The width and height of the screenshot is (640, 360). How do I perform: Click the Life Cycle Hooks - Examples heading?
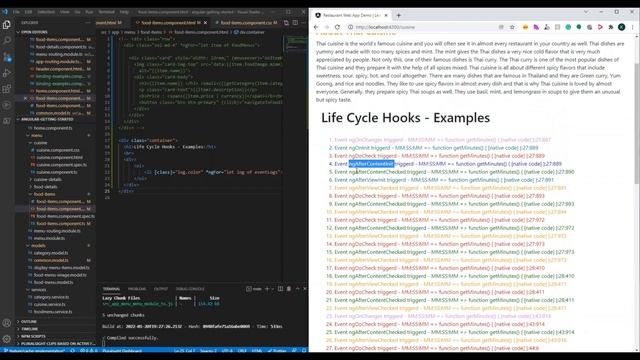click(x=405, y=118)
